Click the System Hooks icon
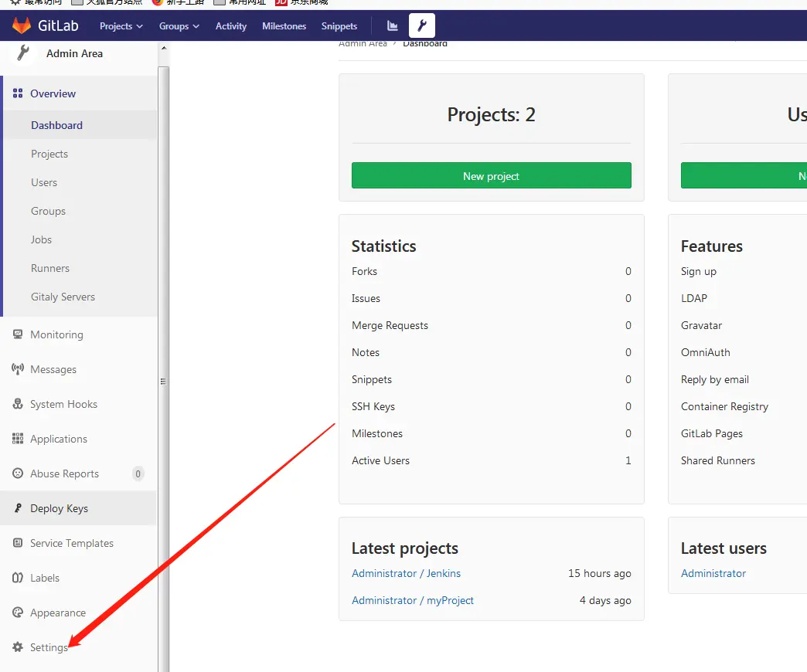The height and width of the screenshot is (672, 807). coord(18,404)
